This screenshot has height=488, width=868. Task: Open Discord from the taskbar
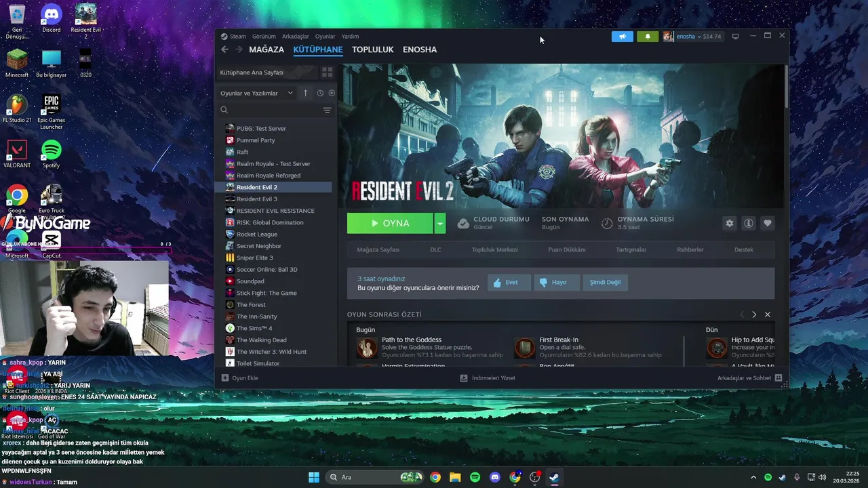point(495,477)
